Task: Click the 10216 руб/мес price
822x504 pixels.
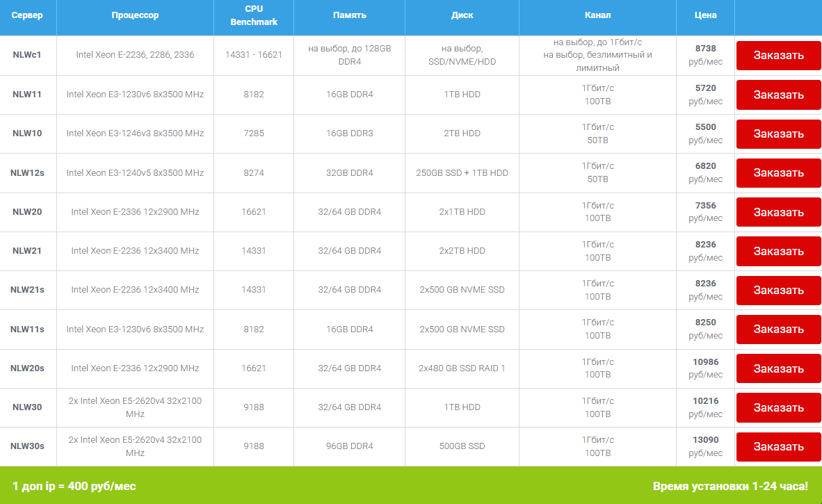Action: [x=706, y=407]
